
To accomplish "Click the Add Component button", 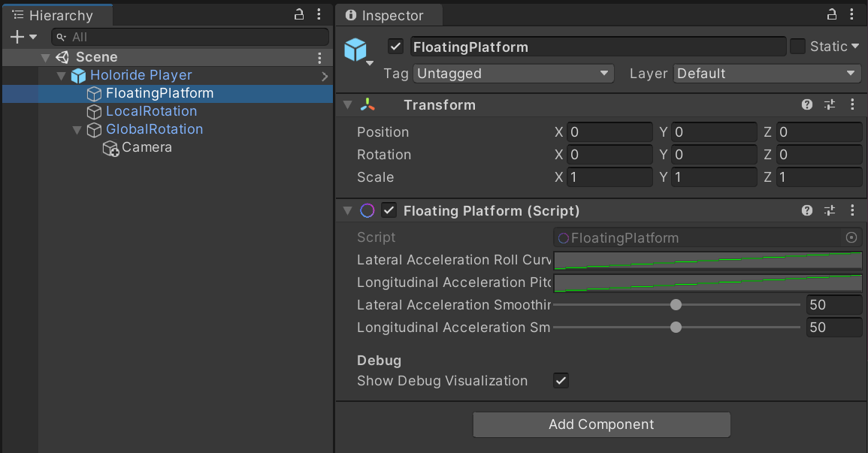I will (x=601, y=424).
